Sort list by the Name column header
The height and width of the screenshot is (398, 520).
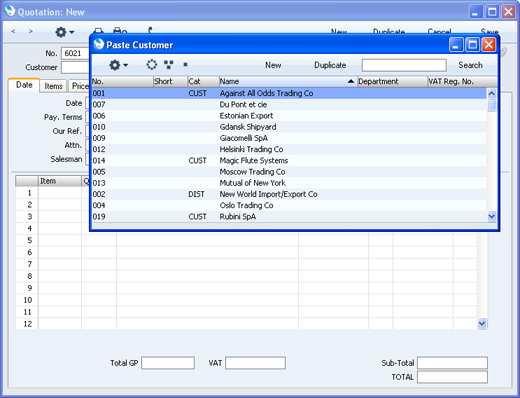tap(288, 81)
